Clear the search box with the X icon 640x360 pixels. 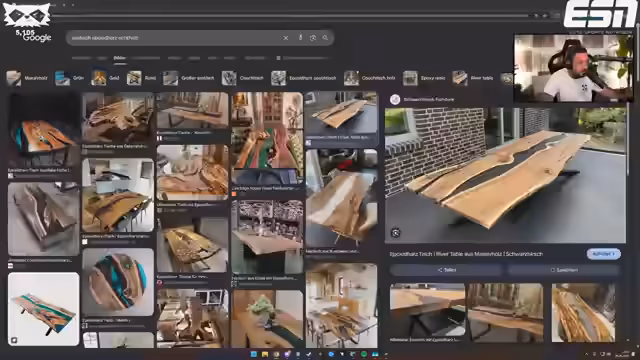pyautogui.click(x=286, y=38)
